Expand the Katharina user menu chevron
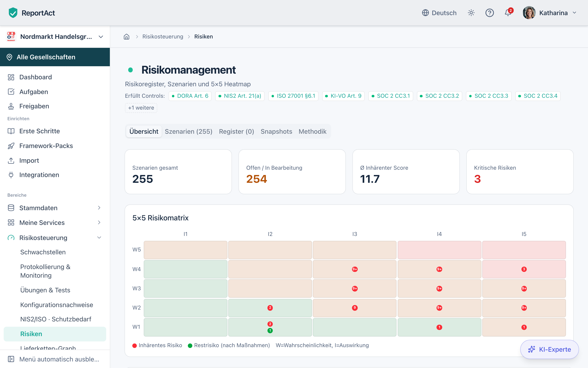Viewport: 588px width, 368px height. (x=574, y=13)
